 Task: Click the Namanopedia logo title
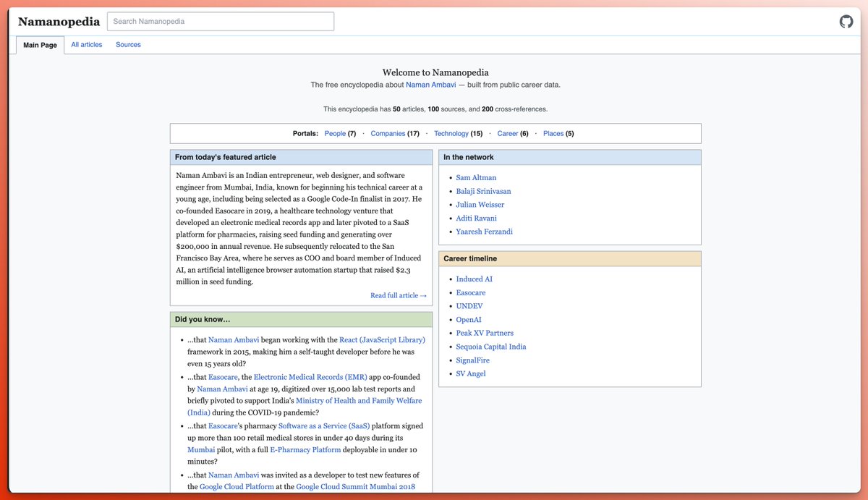tap(58, 22)
